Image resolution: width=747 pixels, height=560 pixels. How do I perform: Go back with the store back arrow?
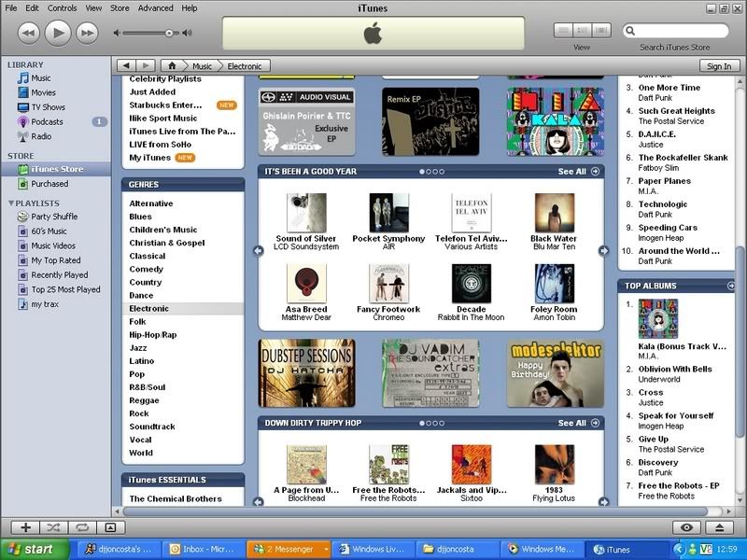[x=126, y=65]
